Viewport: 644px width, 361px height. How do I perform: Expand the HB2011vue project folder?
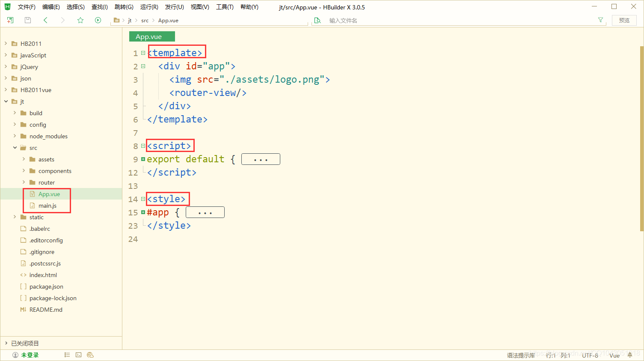coord(6,90)
